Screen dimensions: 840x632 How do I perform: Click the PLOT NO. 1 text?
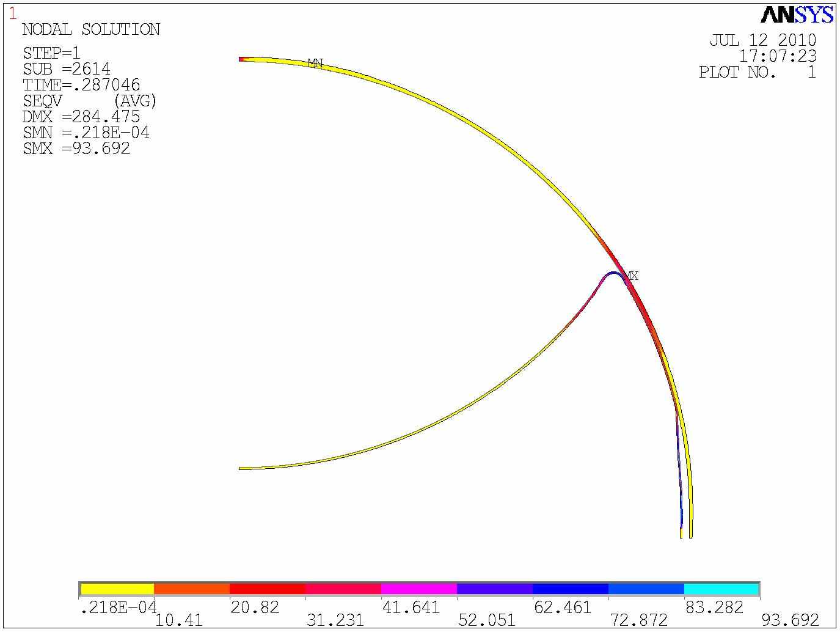tap(757, 72)
